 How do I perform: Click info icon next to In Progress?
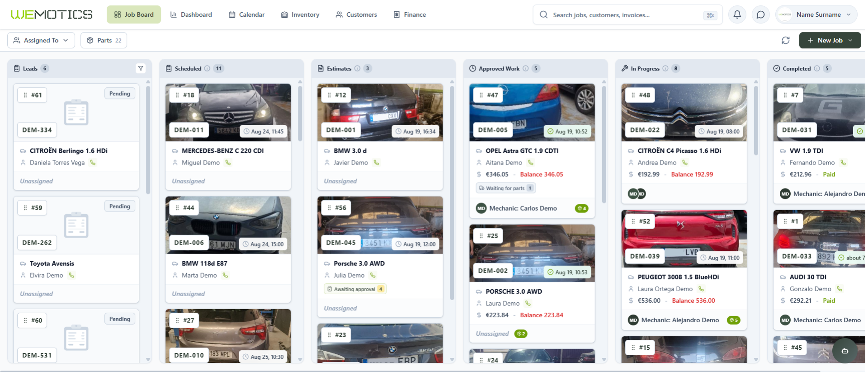click(665, 68)
